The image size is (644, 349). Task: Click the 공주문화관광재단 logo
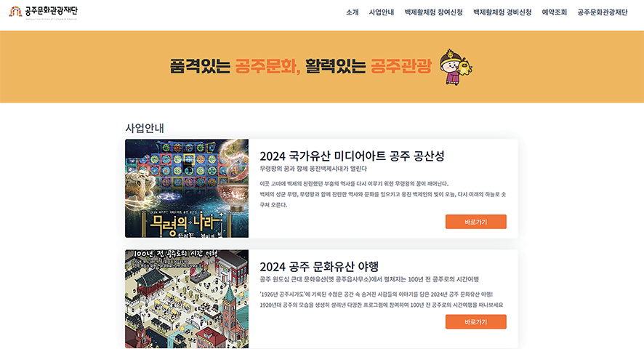point(43,12)
